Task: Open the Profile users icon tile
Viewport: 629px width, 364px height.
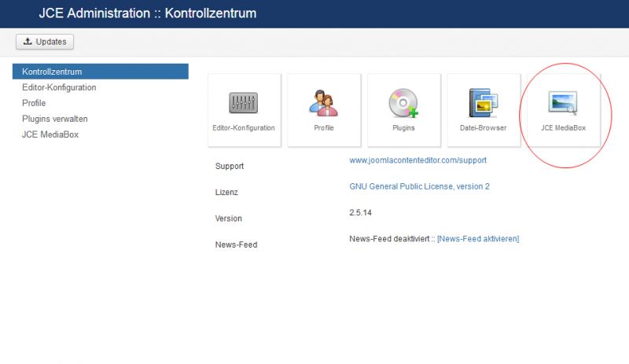Action: tap(324, 110)
